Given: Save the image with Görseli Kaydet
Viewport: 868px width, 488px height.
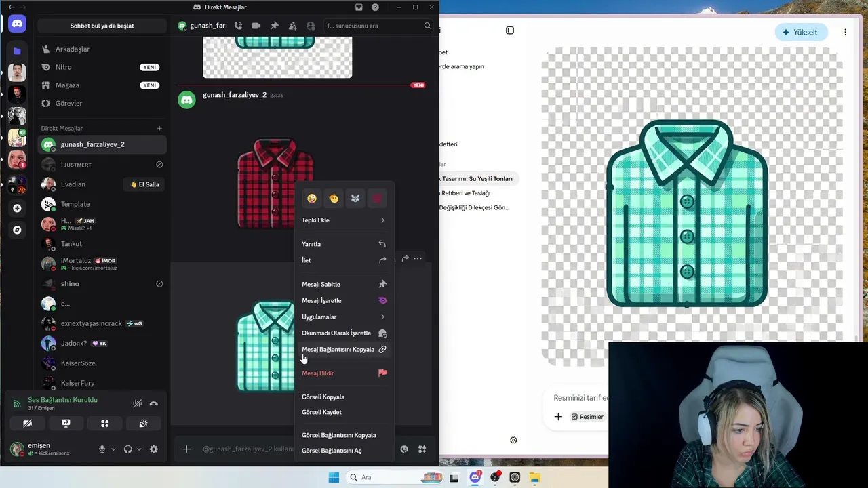Looking at the screenshot, I should [x=344, y=412].
